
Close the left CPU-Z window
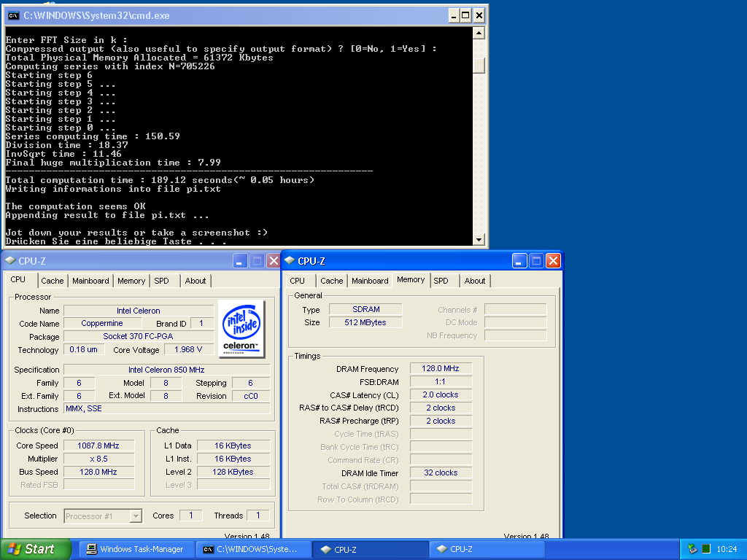click(274, 261)
